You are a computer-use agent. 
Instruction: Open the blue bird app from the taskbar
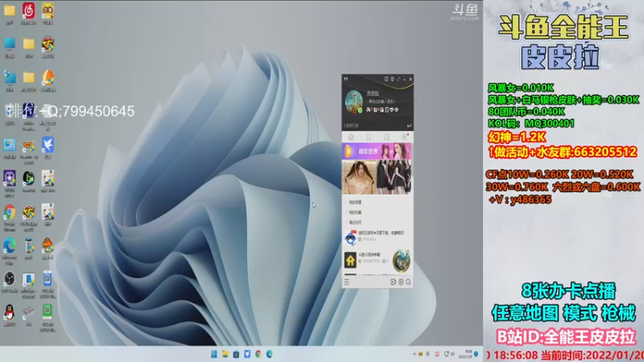pos(247,354)
